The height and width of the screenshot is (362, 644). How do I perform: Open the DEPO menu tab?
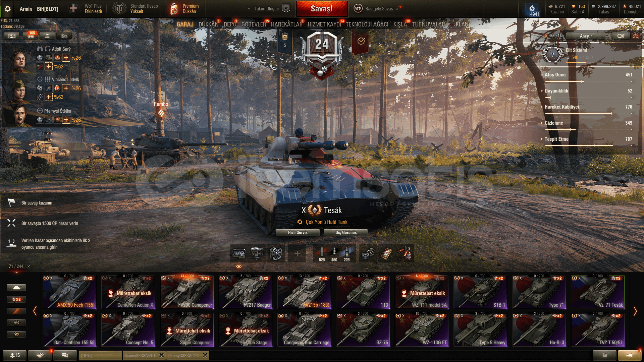(x=230, y=24)
